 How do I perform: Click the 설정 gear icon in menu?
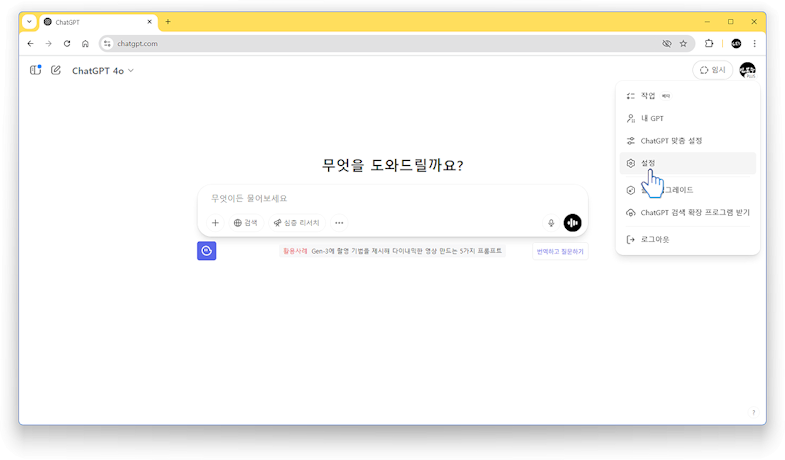click(x=631, y=163)
